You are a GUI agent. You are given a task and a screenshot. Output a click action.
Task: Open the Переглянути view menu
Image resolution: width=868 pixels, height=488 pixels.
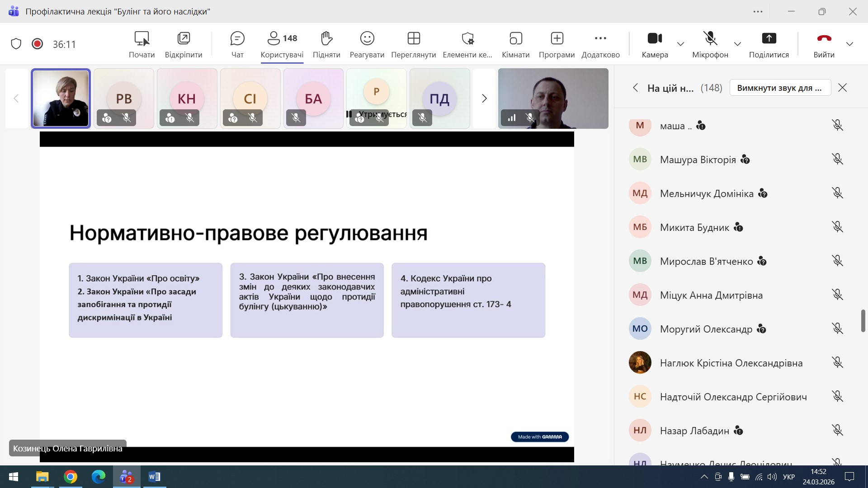413,39
